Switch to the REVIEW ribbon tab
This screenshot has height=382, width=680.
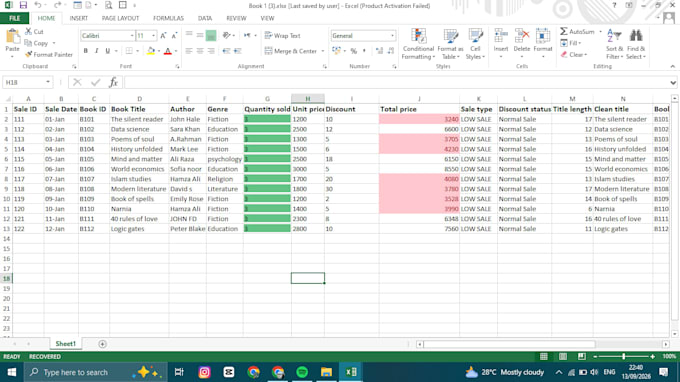(x=236, y=18)
